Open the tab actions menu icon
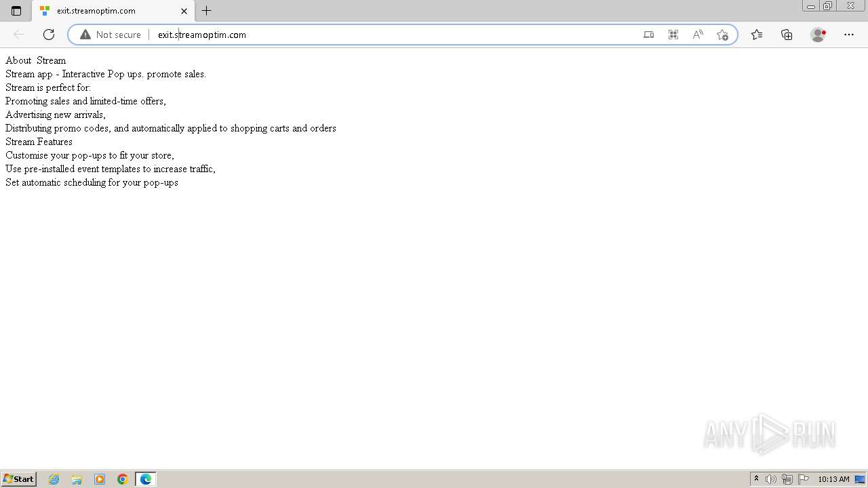Image resolution: width=868 pixels, height=488 pixels. click(16, 11)
